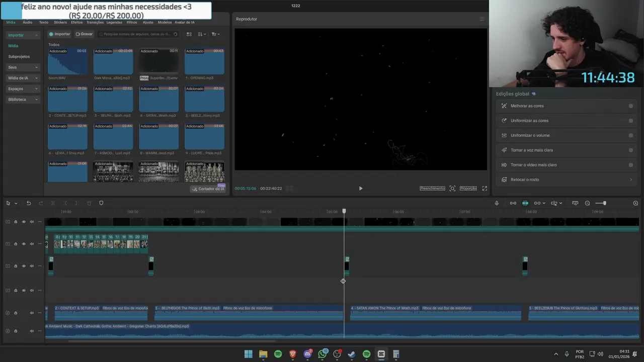Screen dimensions: 644x362
Task: Open the media filter dropdown
Action: [215, 34]
